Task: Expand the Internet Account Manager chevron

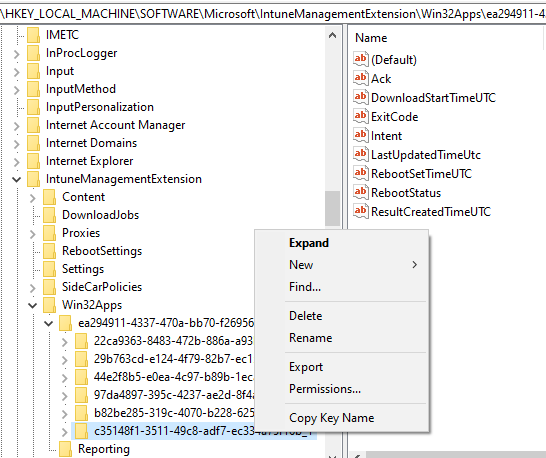Action: (x=17, y=126)
